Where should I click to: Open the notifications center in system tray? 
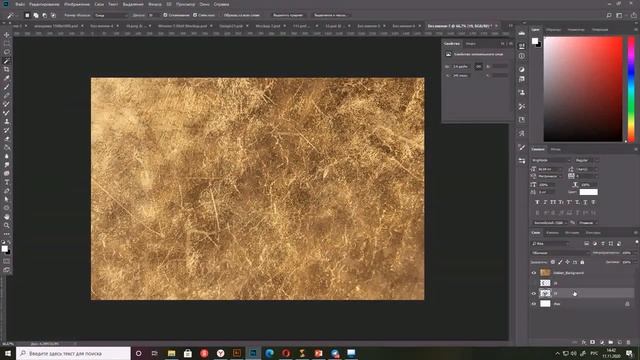click(629, 353)
